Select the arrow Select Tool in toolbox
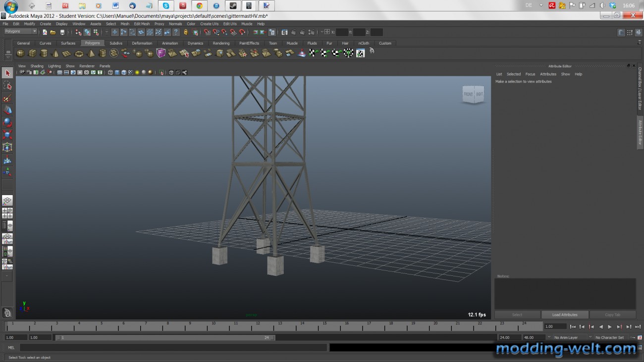644x362 pixels. tap(7, 73)
